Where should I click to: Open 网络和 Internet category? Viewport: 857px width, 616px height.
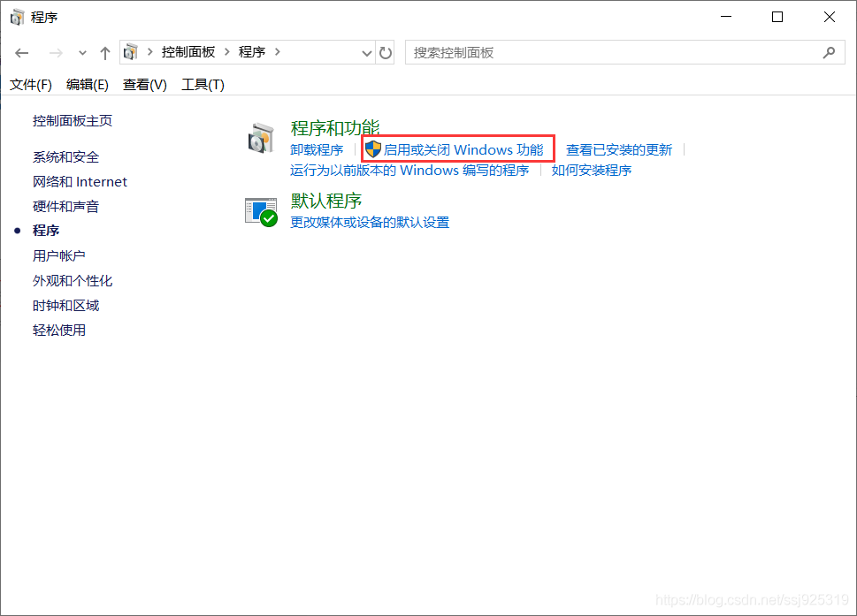point(80,182)
